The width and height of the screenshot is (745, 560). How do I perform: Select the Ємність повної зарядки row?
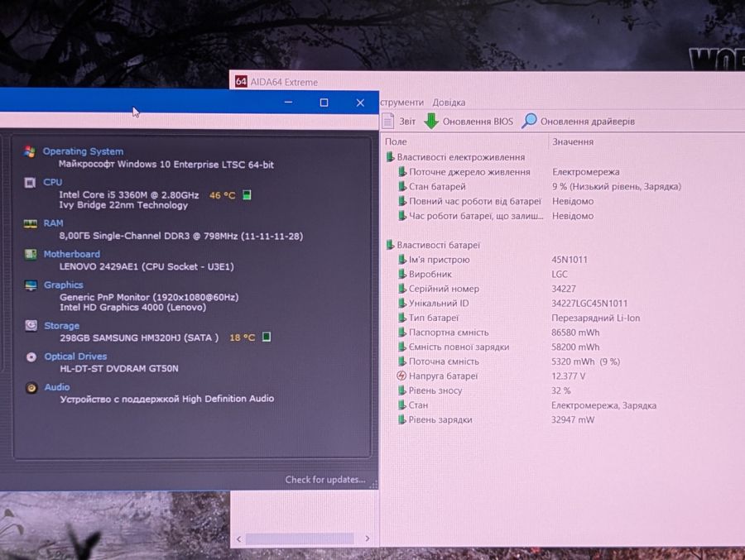pyautogui.click(x=499, y=347)
